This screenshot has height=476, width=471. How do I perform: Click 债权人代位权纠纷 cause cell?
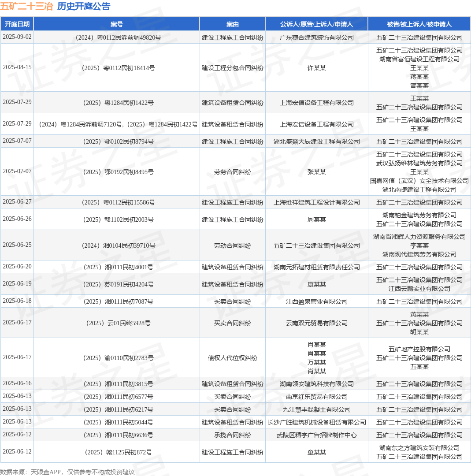pyautogui.click(x=233, y=358)
